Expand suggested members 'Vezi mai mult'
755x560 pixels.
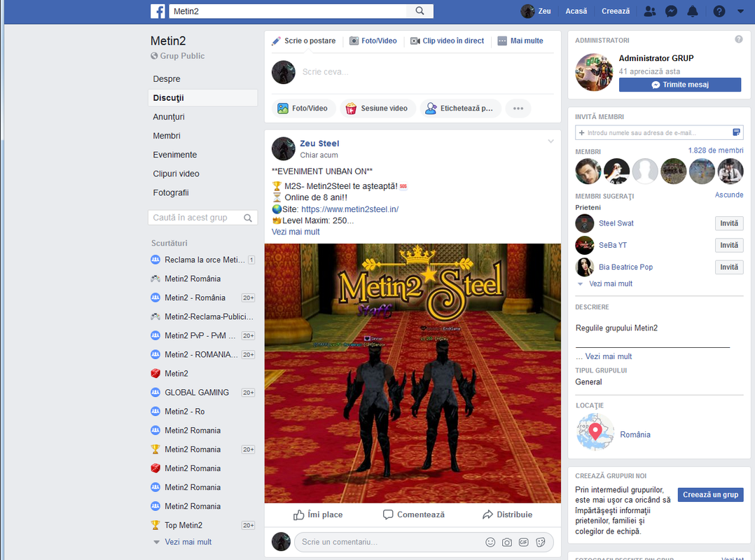(x=611, y=283)
